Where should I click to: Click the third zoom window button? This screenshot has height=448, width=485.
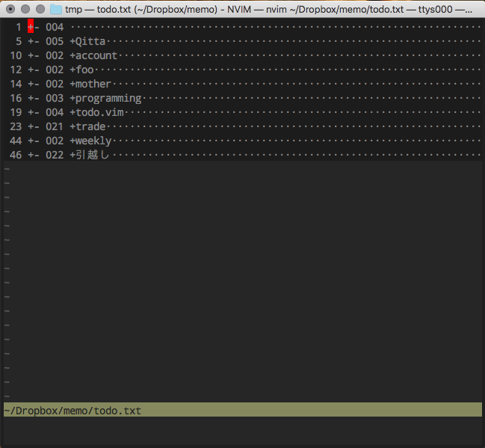click(40, 9)
